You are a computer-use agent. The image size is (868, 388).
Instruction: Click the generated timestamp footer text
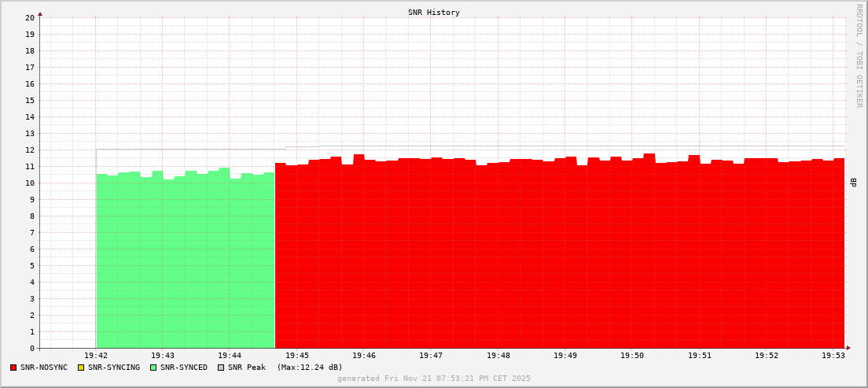click(x=433, y=379)
